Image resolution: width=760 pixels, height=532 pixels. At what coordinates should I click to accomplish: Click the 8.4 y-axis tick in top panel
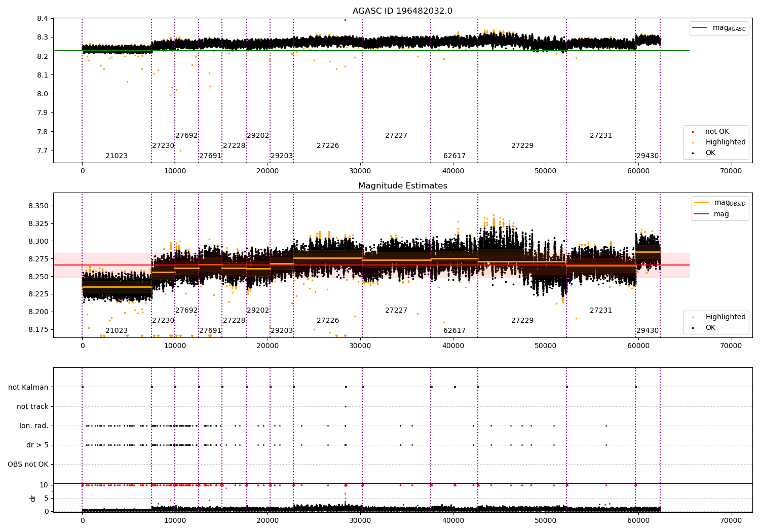(43, 19)
